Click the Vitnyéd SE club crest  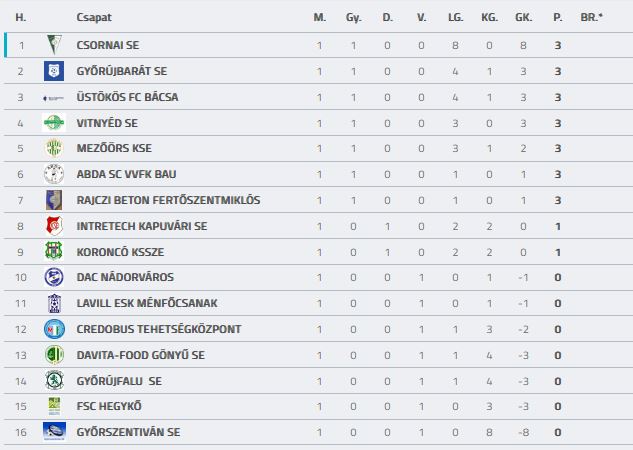pos(54,123)
